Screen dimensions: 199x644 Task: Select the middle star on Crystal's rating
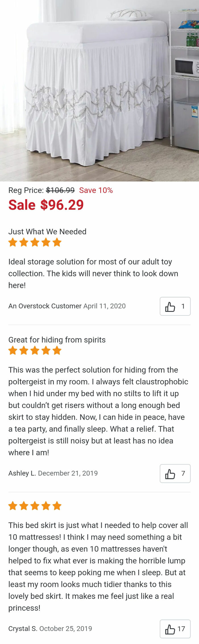tap(35, 506)
